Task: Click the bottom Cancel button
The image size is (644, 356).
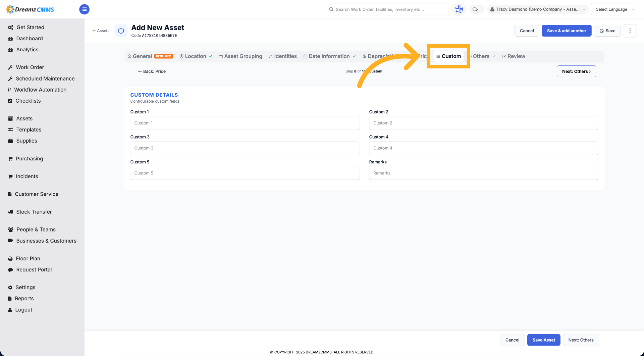Action: point(512,340)
